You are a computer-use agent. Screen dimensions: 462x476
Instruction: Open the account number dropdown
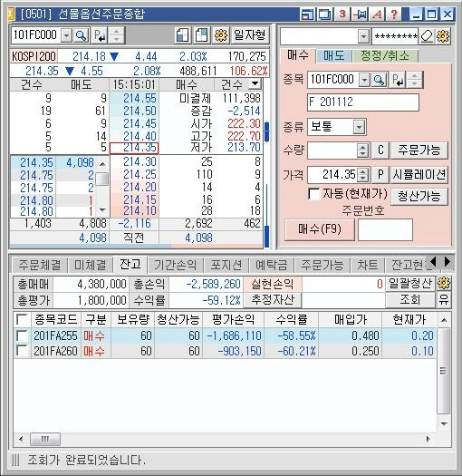tap(363, 37)
